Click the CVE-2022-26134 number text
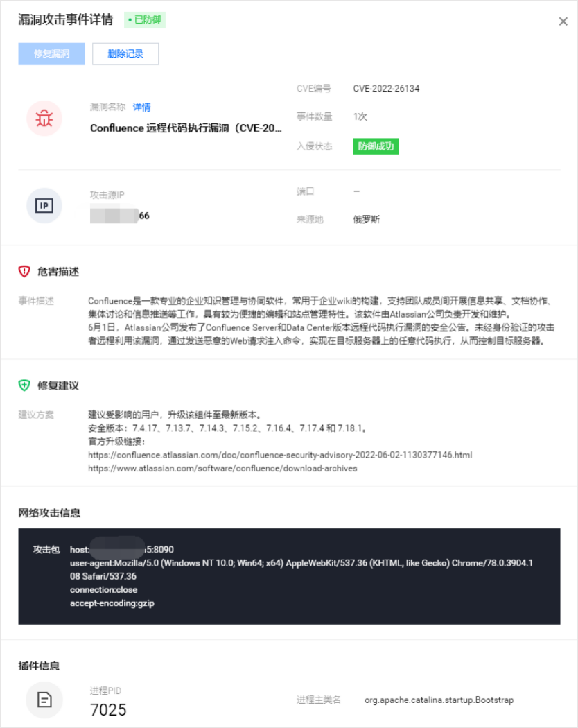578x728 pixels. [x=386, y=89]
